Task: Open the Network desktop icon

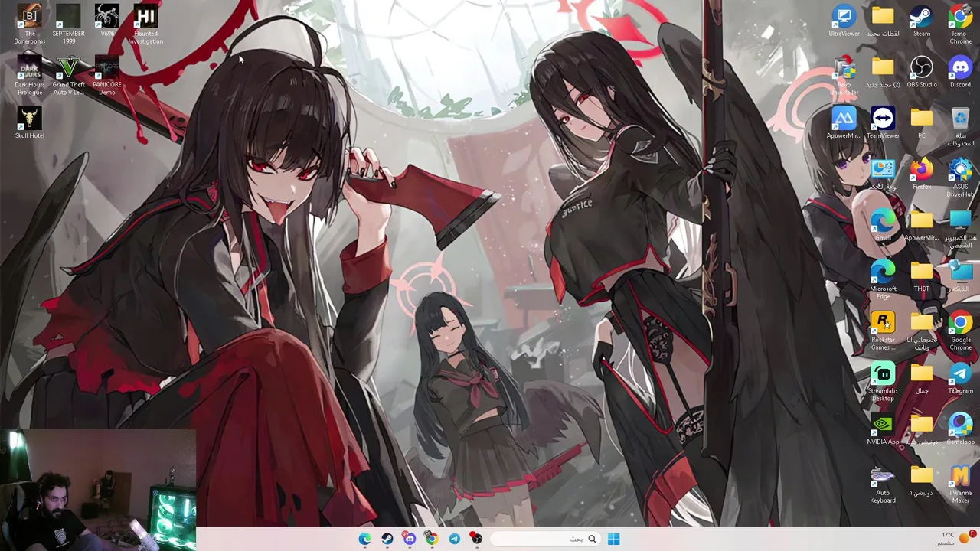Action: (x=960, y=276)
